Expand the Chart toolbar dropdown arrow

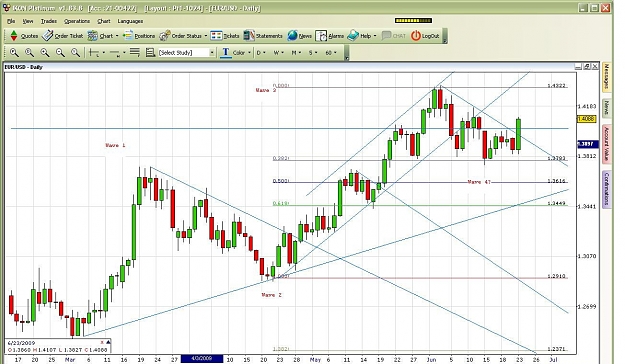coord(117,36)
